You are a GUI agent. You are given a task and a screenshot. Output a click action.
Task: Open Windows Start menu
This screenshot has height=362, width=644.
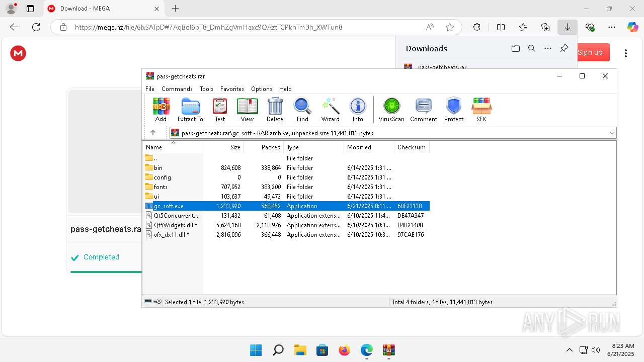point(256,350)
